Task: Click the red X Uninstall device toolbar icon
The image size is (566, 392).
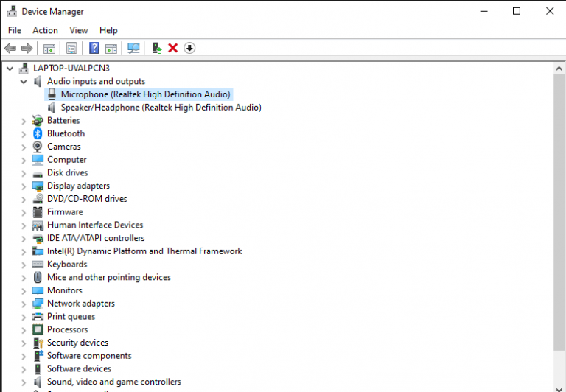Action: pyautogui.click(x=172, y=48)
